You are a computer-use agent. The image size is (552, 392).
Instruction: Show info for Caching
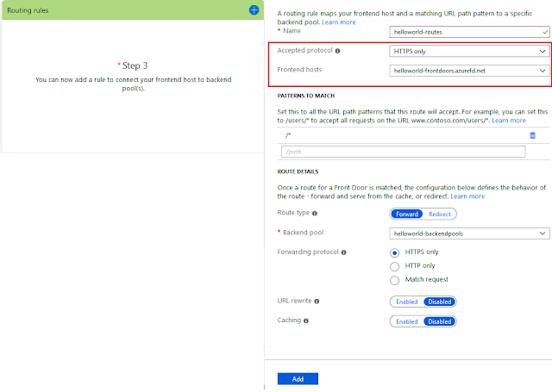[x=306, y=320]
